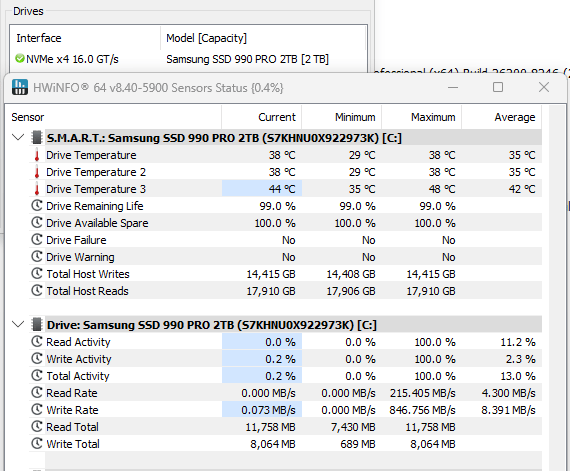The height and width of the screenshot is (471, 570).
Task: Select the Drive Temperature 2 sensor row
Action: (x=285, y=172)
